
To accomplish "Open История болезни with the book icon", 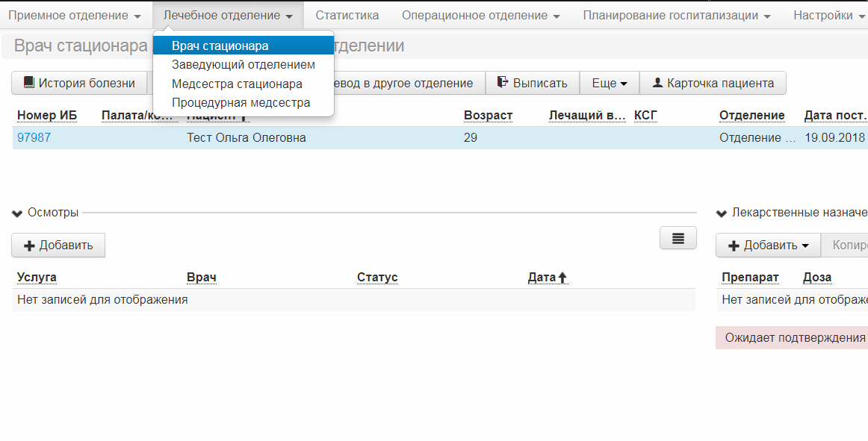I will 79,83.
